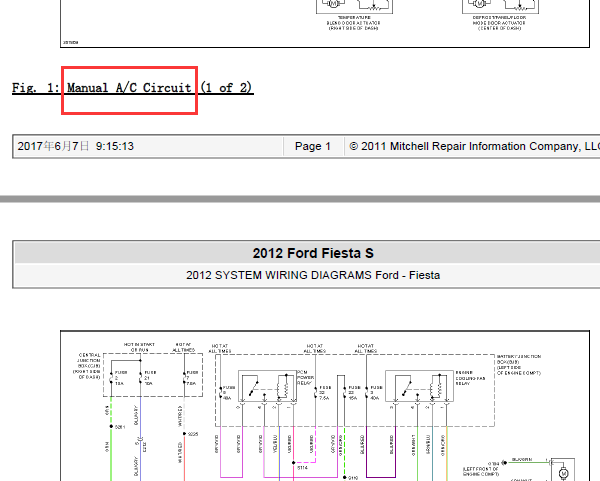Click the 'Fig. 1: Manual A/C Circuit' caption
Image resolution: width=600 pixels, height=481 pixels.
(132, 88)
